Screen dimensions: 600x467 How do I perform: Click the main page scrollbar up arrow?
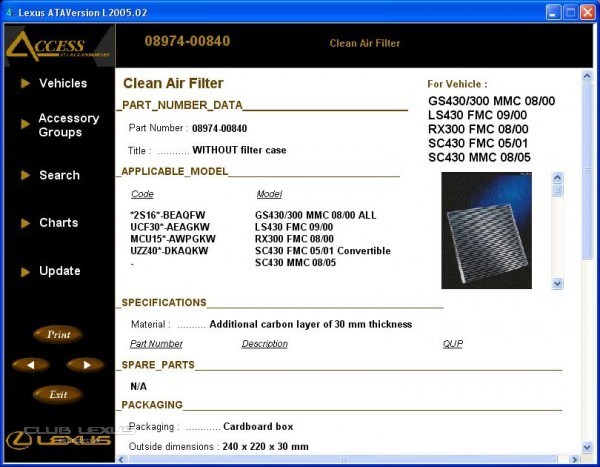coord(587,76)
